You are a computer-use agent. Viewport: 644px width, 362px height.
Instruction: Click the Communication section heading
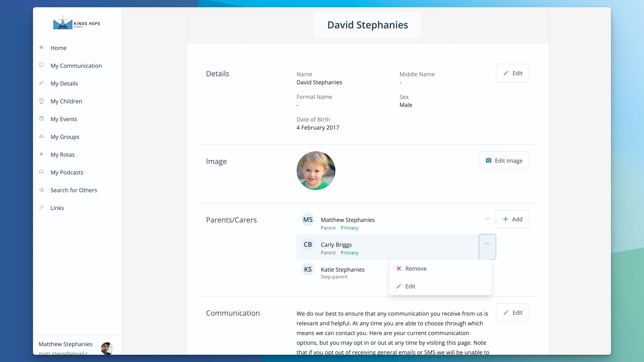point(233,313)
